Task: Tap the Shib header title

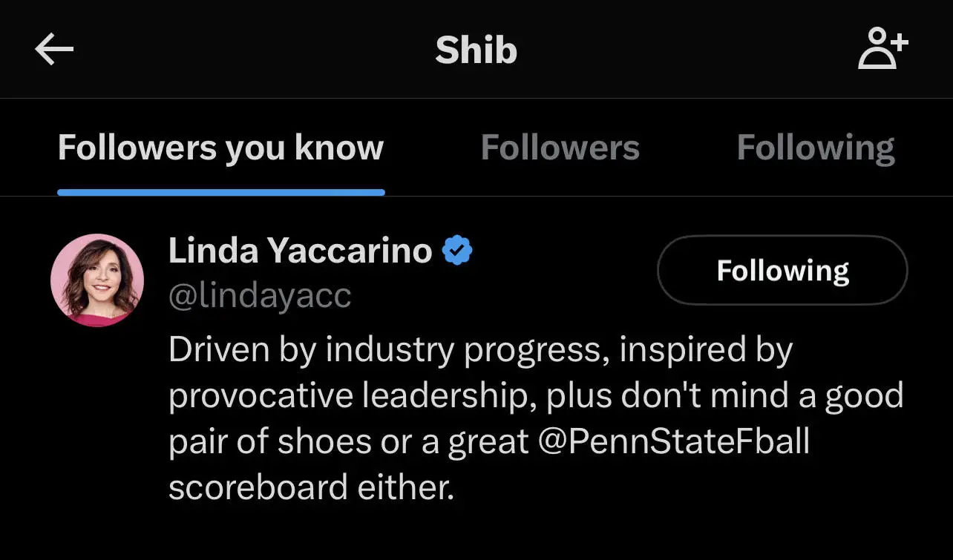Action: pos(476,50)
